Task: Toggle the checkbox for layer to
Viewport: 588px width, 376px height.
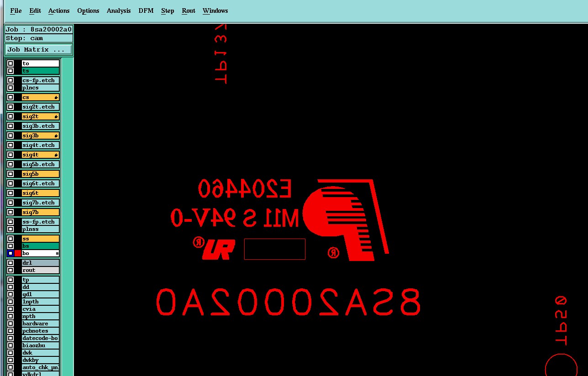Action: 10,63
